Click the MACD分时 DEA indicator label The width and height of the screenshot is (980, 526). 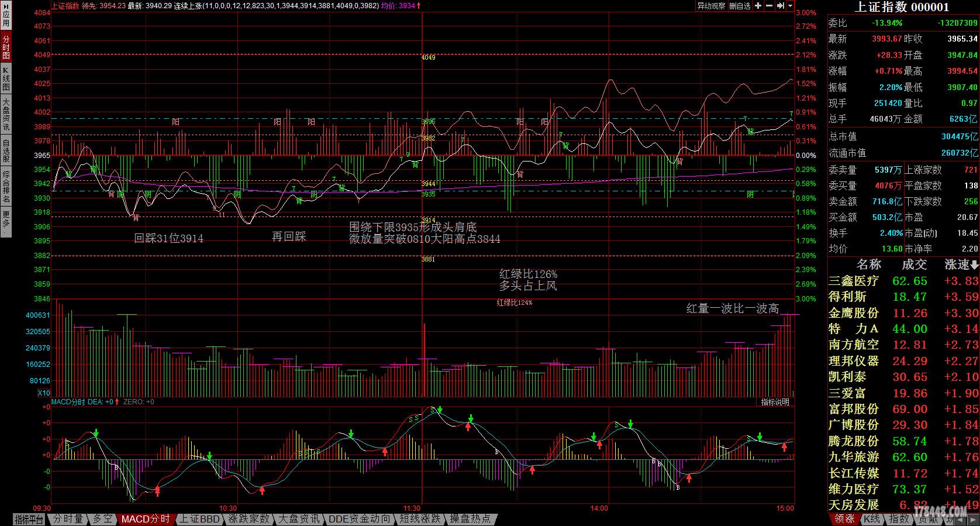point(82,402)
